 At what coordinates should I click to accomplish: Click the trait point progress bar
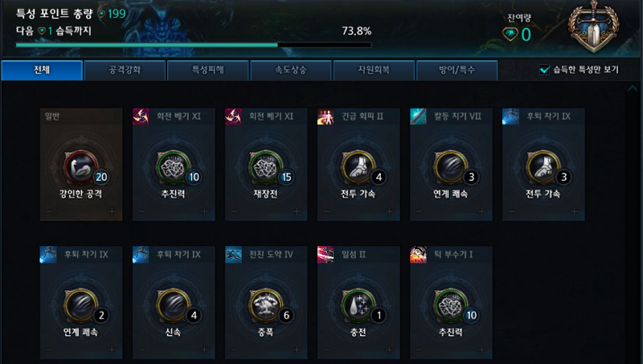point(194,45)
